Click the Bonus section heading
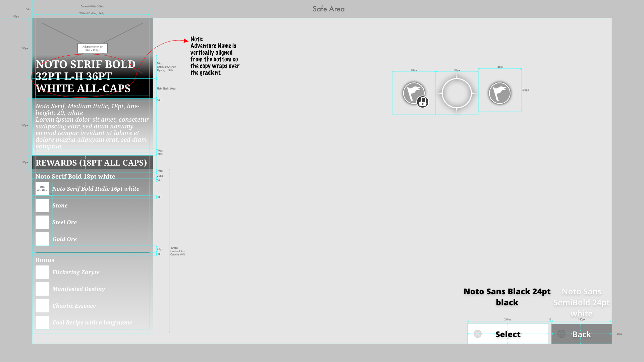The image size is (644, 362). coord(45,260)
